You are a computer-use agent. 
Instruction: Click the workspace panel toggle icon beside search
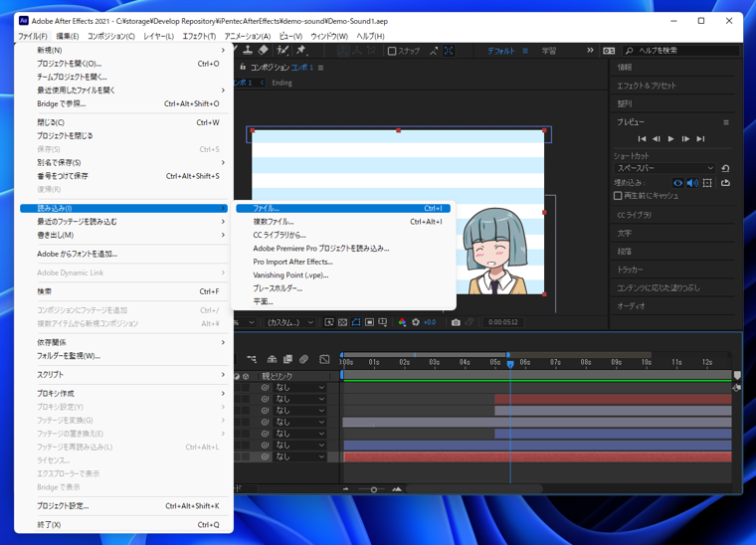click(609, 51)
